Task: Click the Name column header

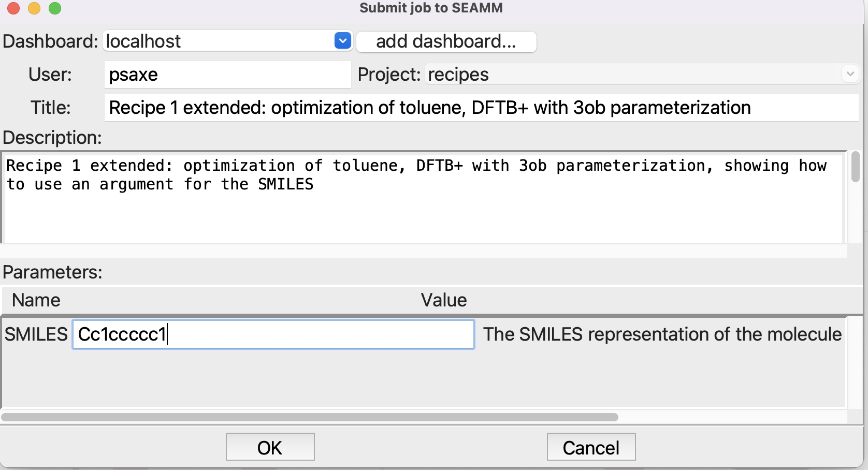Action: (x=36, y=300)
